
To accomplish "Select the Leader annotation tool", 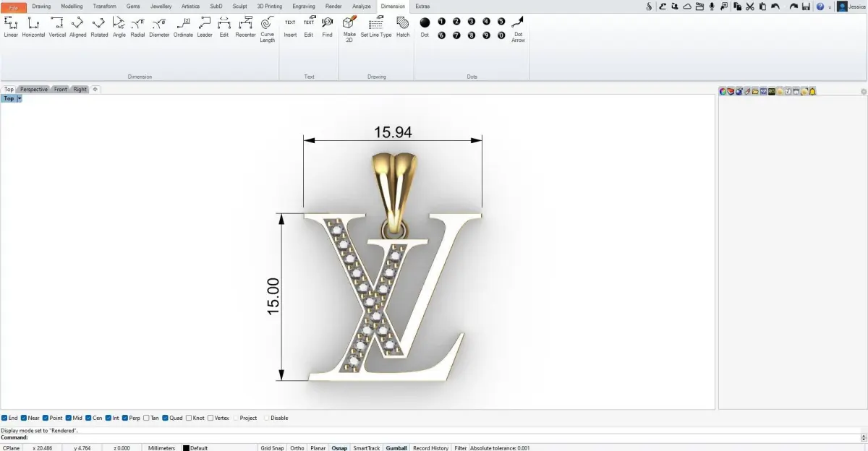I will pyautogui.click(x=205, y=27).
